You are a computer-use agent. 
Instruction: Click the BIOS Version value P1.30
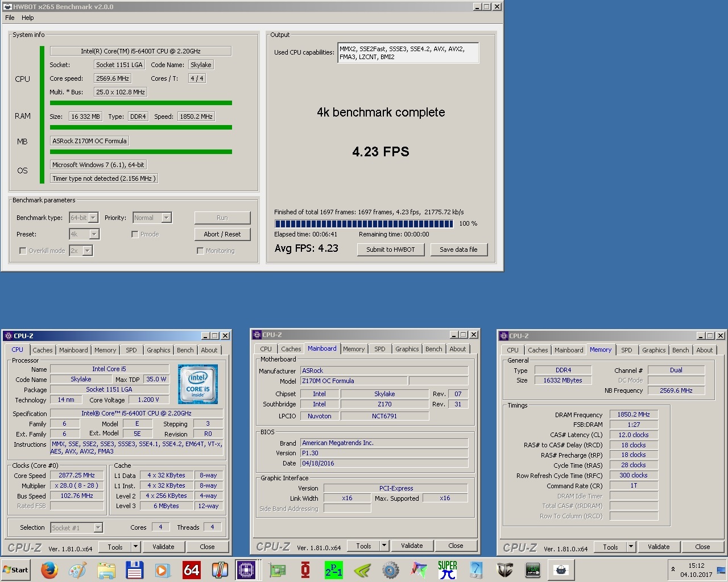click(x=384, y=453)
